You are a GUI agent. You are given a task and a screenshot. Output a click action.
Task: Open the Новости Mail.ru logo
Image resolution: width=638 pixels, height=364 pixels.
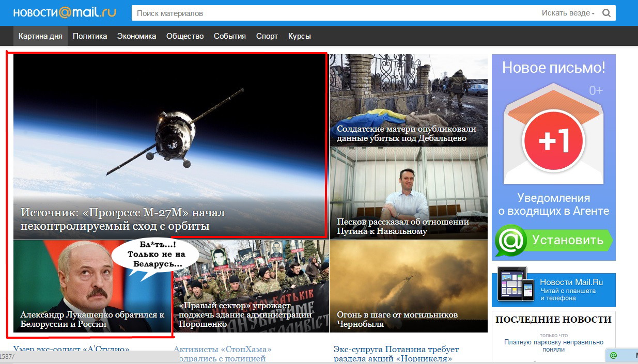pyautogui.click(x=65, y=13)
